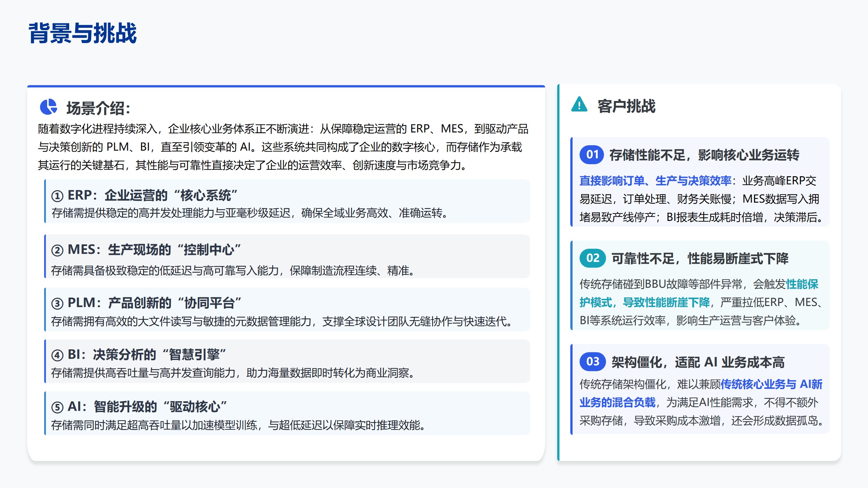Click the heading 可靠性不足，性能易断崖式下降
The image size is (868, 488).
(x=700, y=258)
